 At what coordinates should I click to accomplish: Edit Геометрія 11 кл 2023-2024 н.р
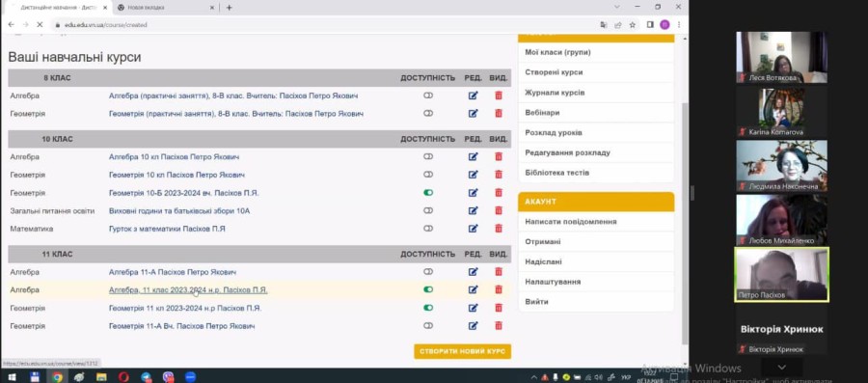pos(473,308)
